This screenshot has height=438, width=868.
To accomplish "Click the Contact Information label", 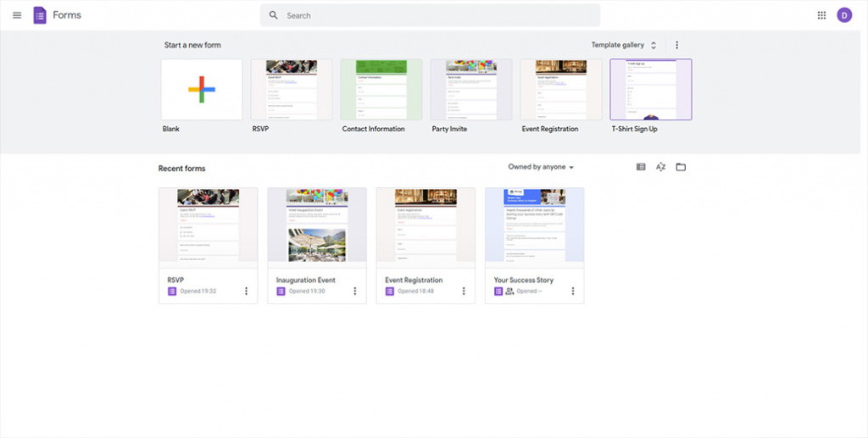I will pyautogui.click(x=373, y=129).
